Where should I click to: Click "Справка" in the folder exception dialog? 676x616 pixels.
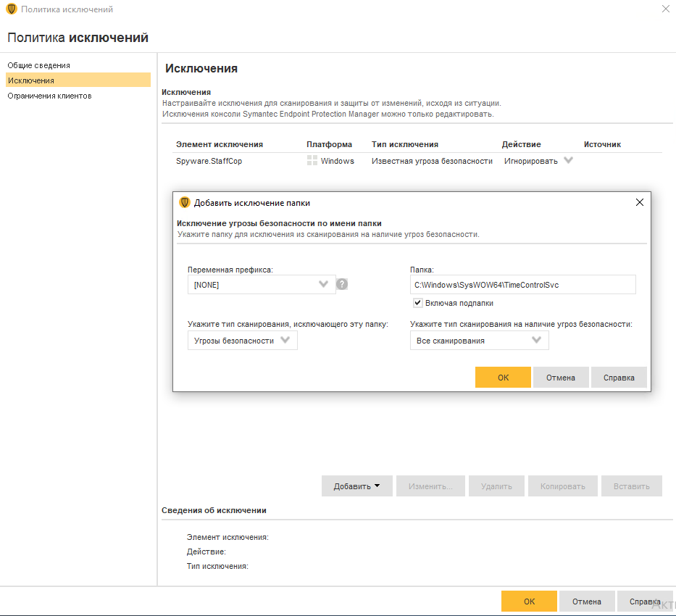618,377
